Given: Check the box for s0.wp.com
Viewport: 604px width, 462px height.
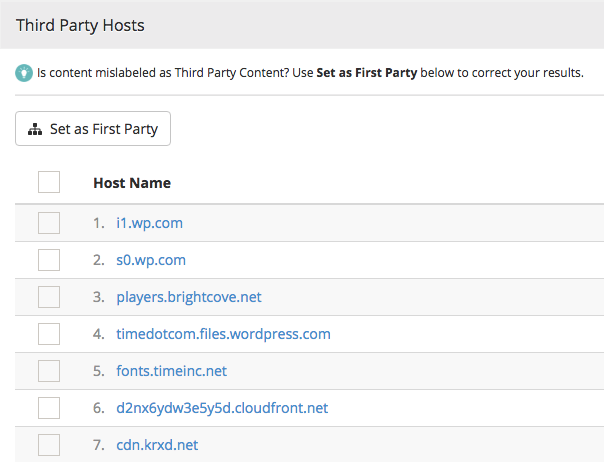Looking at the screenshot, I should (x=49, y=260).
